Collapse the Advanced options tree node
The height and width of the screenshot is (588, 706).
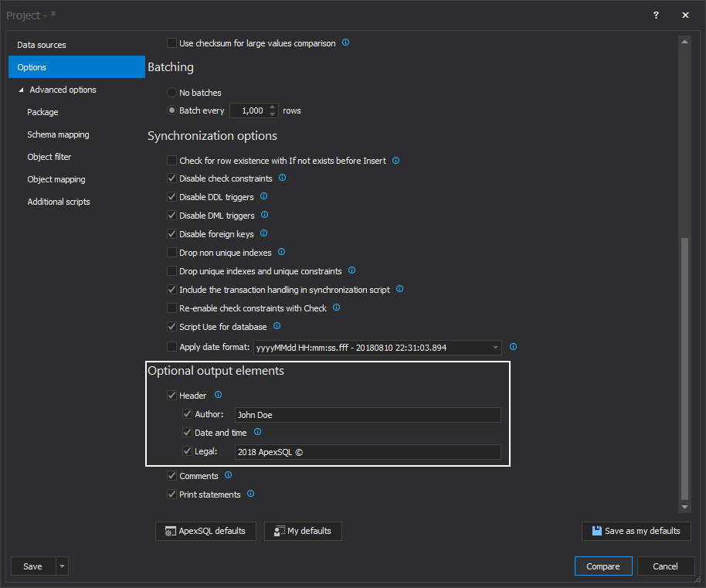click(21, 90)
